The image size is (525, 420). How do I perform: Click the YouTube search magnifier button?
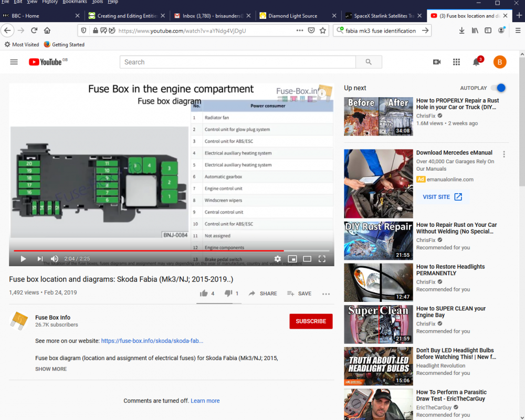(x=369, y=62)
